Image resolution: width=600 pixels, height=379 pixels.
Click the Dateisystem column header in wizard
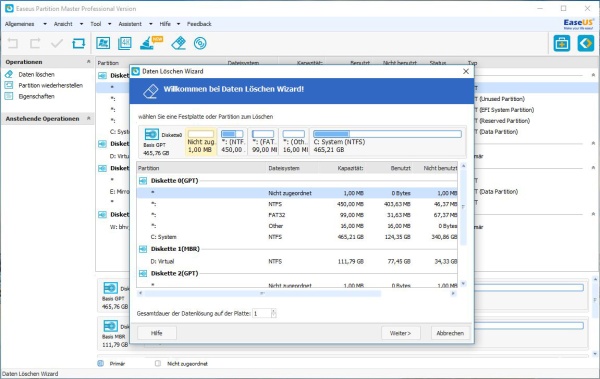click(x=284, y=168)
